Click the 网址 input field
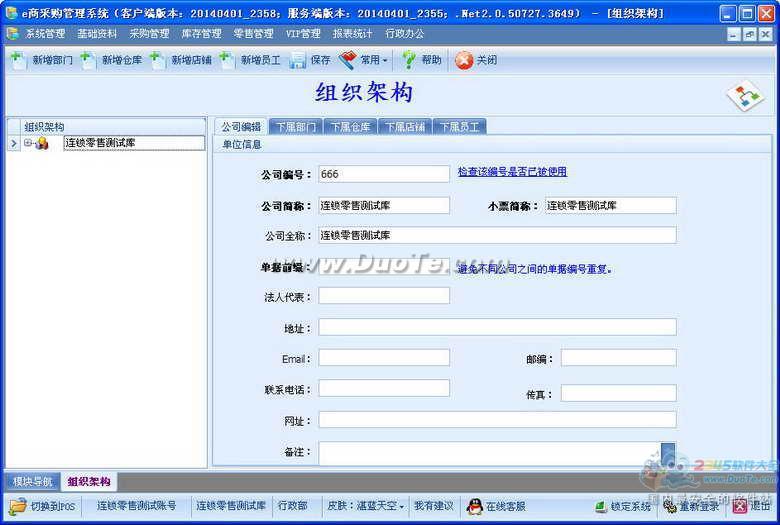This screenshot has width=780, height=525. coord(497,420)
